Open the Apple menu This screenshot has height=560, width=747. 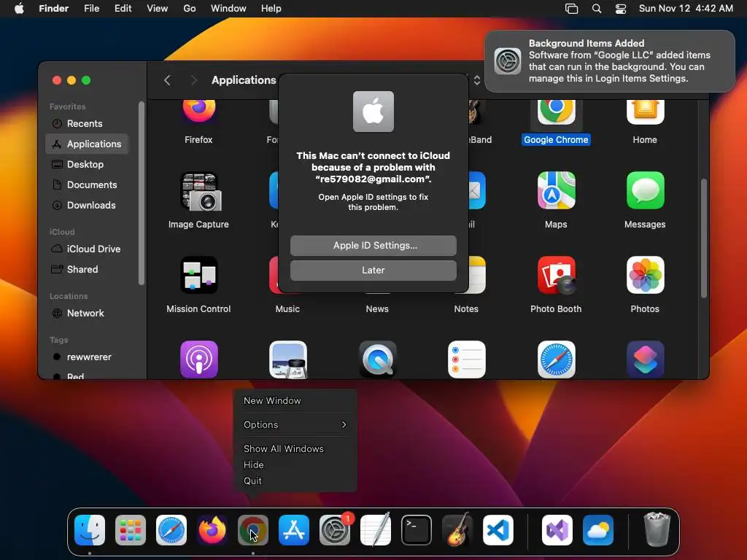19,9
